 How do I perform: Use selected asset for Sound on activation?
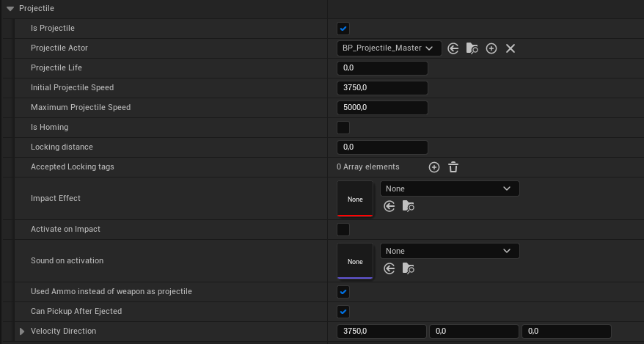(389, 268)
